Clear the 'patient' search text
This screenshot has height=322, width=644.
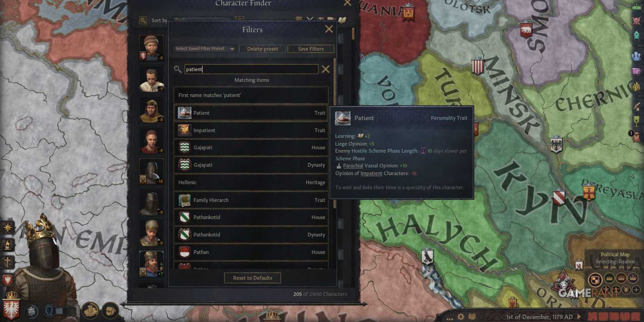point(326,69)
